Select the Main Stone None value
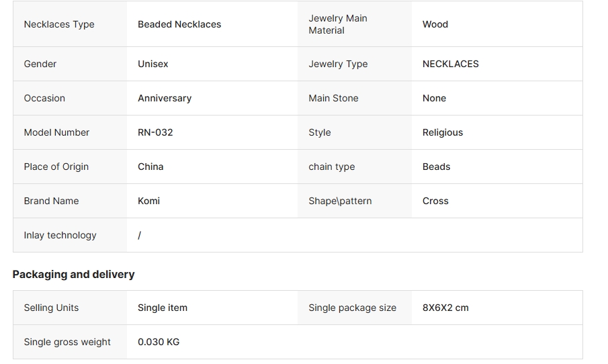608x364 pixels. point(434,98)
